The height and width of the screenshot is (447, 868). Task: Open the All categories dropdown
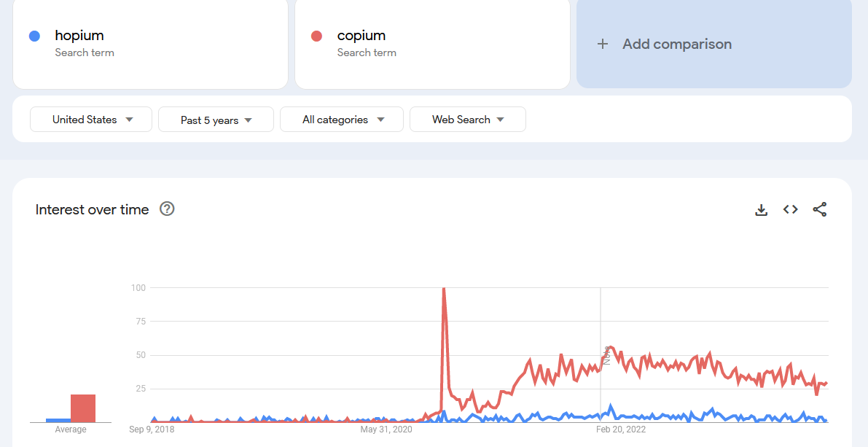[x=342, y=120]
